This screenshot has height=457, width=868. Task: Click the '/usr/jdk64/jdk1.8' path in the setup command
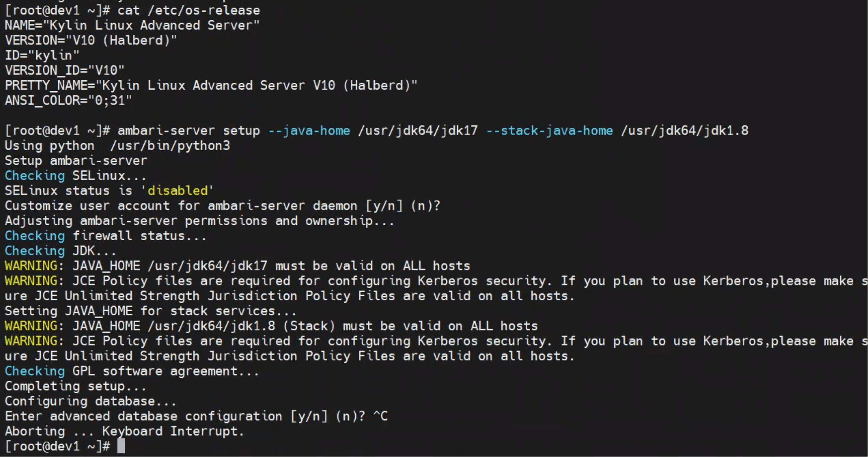[x=684, y=131]
